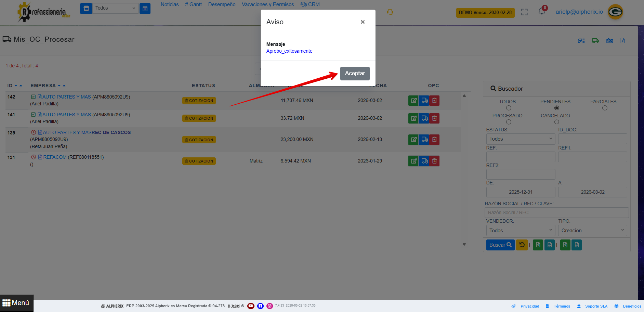
Task: Click the Buscar search button
Action: (x=500, y=245)
